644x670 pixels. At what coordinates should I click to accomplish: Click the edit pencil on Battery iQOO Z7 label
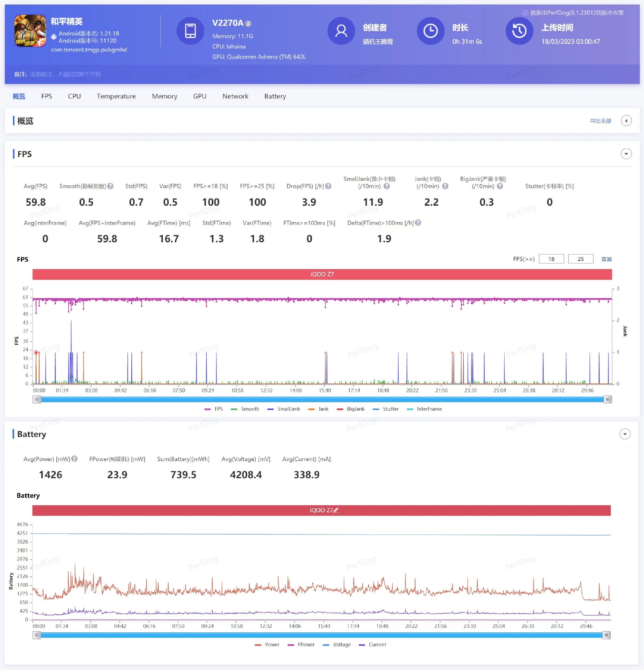tap(336, 510)
